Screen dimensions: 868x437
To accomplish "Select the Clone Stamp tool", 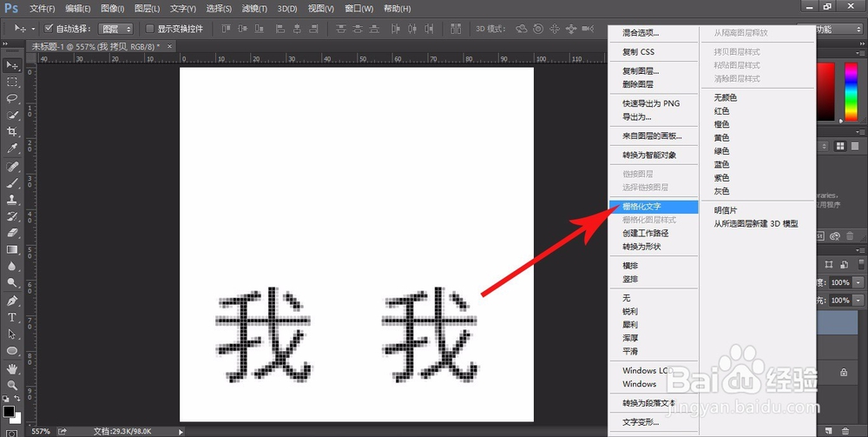I will (12, 200).
